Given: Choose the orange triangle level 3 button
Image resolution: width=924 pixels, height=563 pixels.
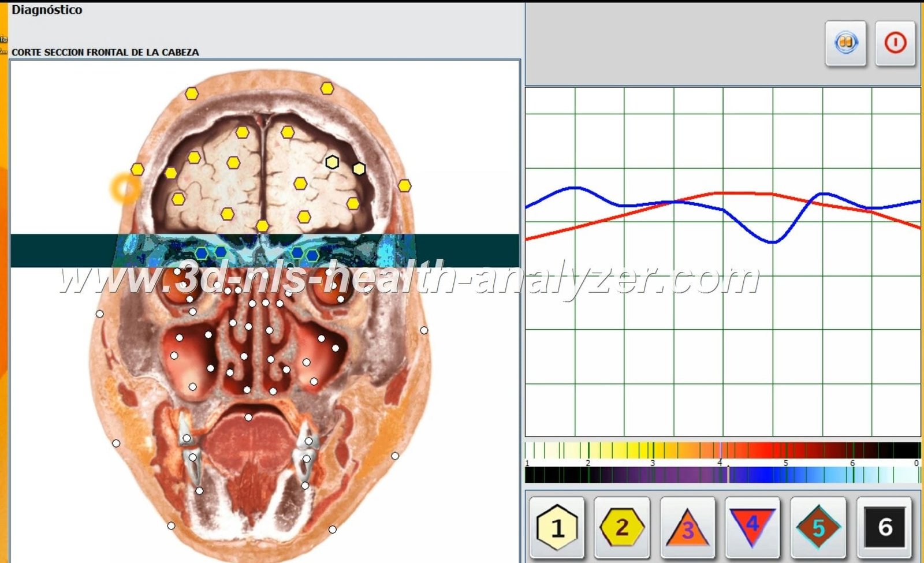Looking at the screenshot, I should pos(687,527).
